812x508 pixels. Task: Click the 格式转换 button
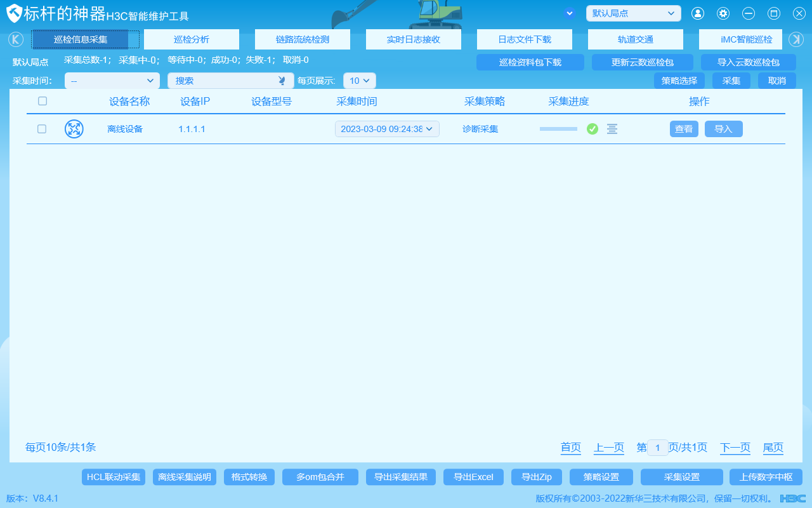249,478
